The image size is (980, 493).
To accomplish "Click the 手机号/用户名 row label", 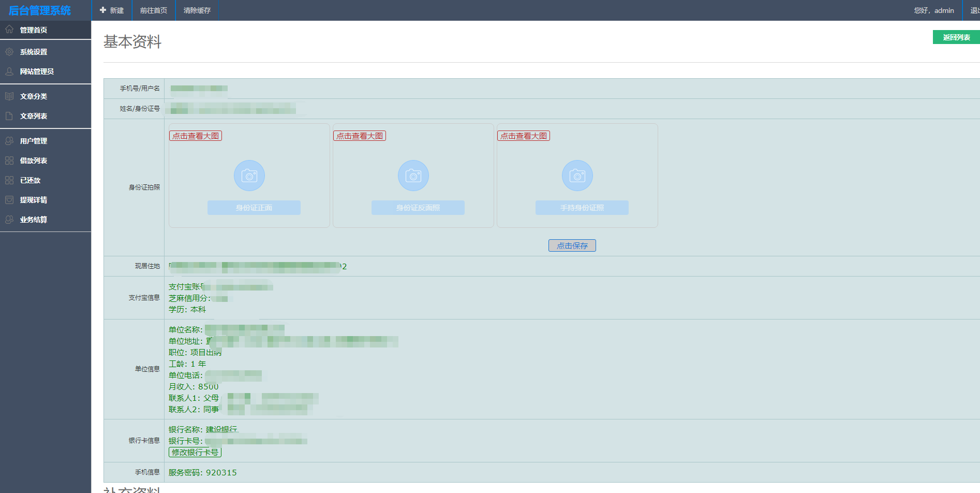I will point(140,88).
